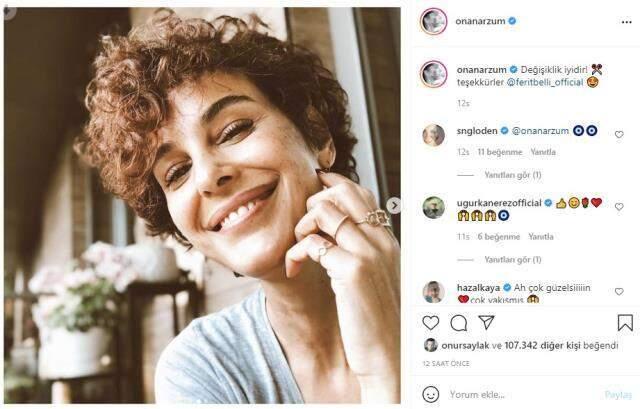Reply to sngloden's comment via Yanıtla
Screen dimensions: 640x409
542,152
